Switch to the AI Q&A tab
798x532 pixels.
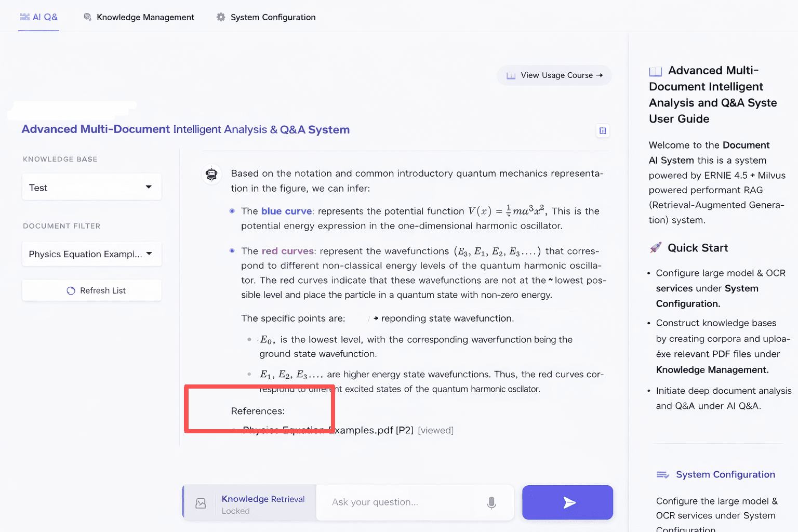39,17
